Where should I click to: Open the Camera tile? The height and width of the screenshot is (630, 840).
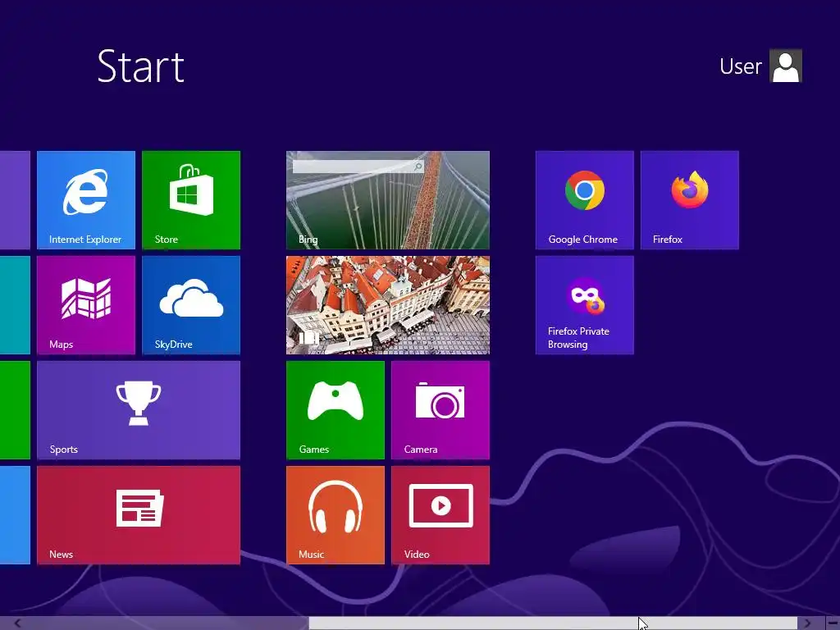tap(441, 410)
